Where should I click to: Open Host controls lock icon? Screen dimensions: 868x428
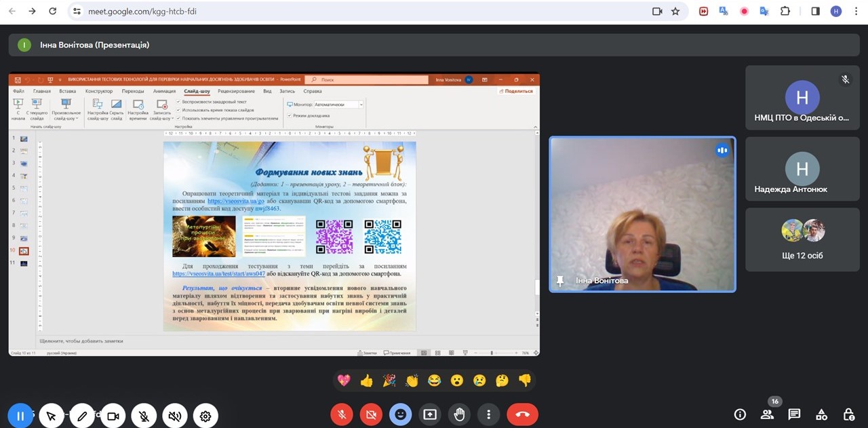(848, 414)
